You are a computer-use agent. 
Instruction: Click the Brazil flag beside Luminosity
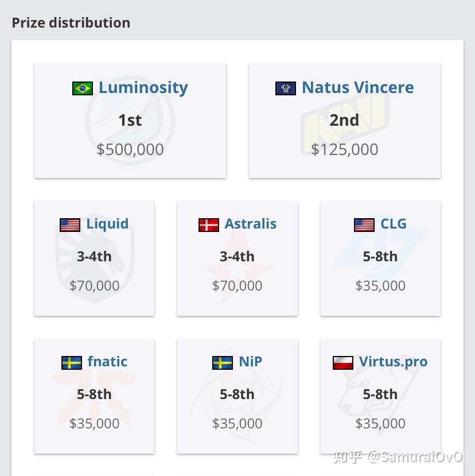[x=83, y=88]
